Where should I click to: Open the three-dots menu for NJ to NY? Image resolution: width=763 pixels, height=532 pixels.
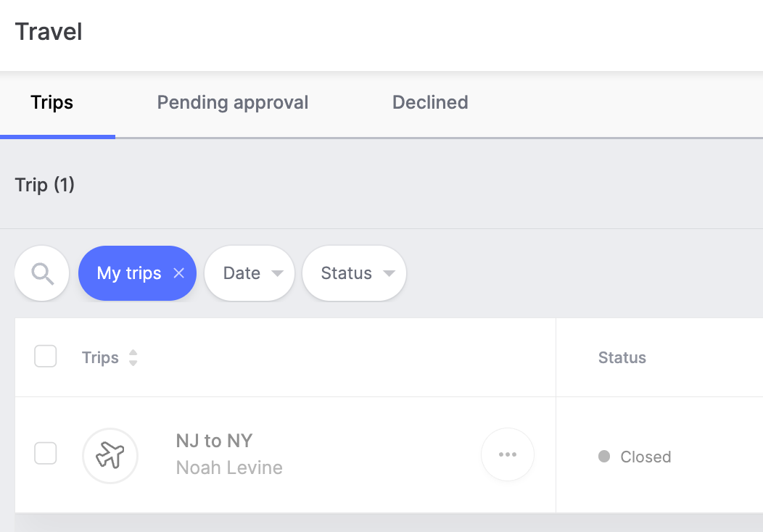point(508,454)
